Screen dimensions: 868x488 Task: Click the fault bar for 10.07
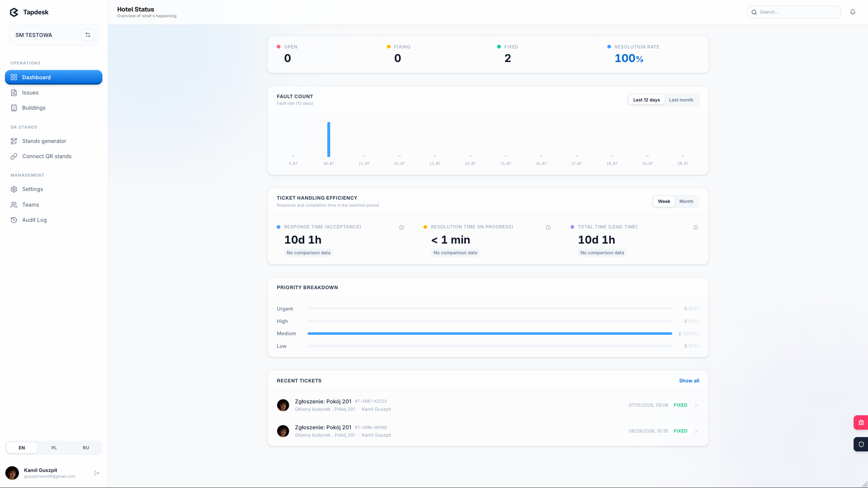pyautogui.click(x=329, y=139)
